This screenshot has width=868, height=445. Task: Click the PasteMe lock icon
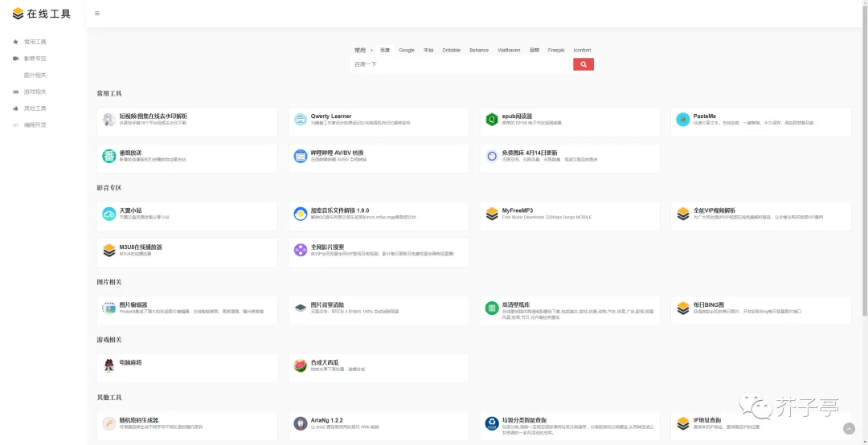683,120
